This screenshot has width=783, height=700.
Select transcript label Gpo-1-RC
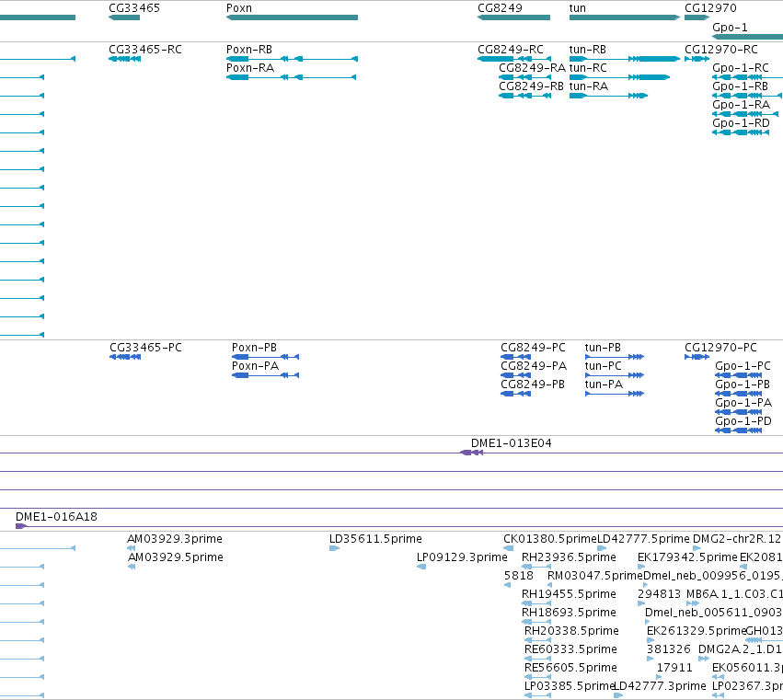coord(741,68)
